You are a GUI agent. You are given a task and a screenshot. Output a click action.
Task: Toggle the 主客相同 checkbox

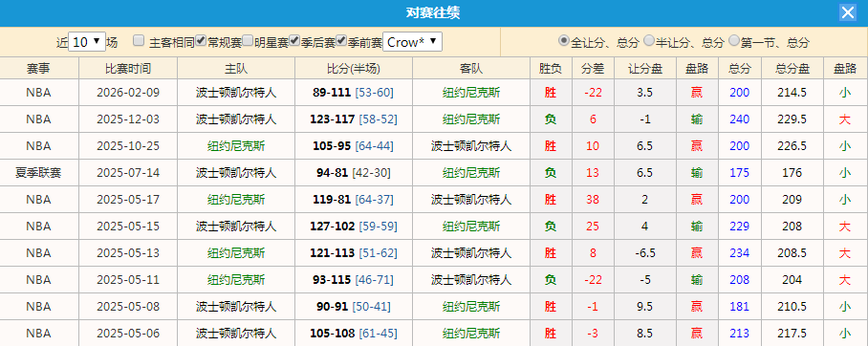click(139, 40)
